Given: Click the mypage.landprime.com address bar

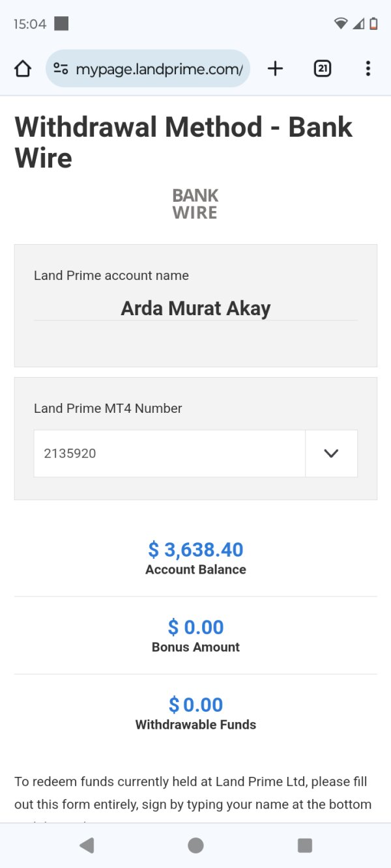Looking at the screenshot, I should pyautogui.click(x=158, y=68).
